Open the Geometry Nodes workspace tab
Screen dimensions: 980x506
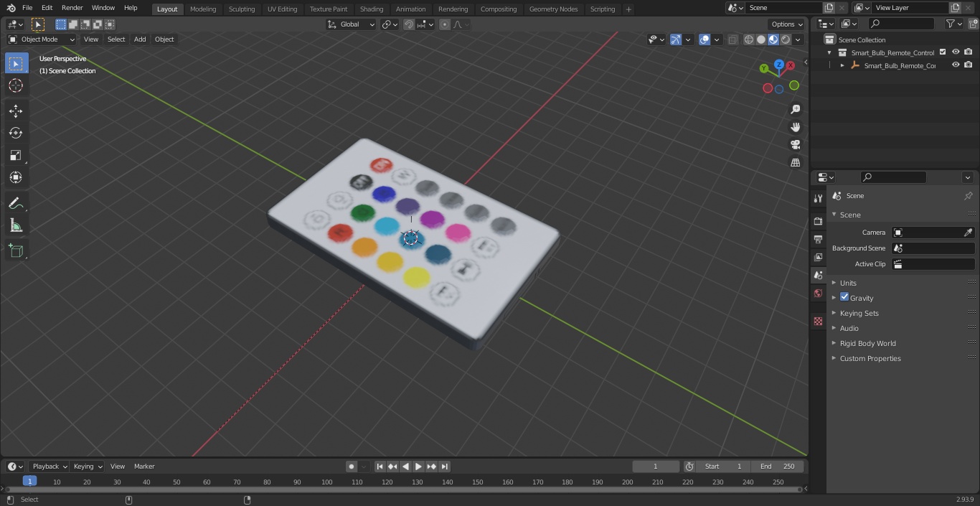(553, 9)
